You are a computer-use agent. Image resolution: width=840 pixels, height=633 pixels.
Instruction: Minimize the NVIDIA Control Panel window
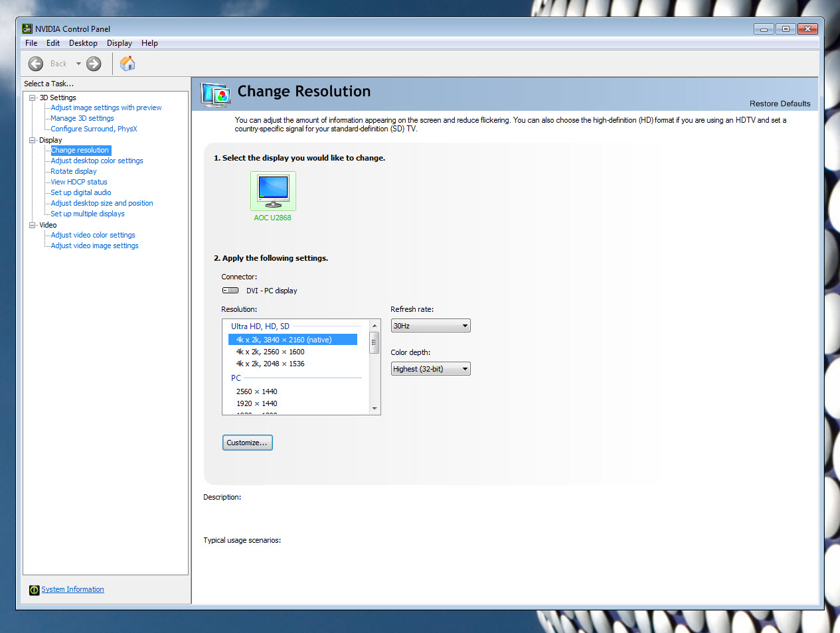[764, 29]
